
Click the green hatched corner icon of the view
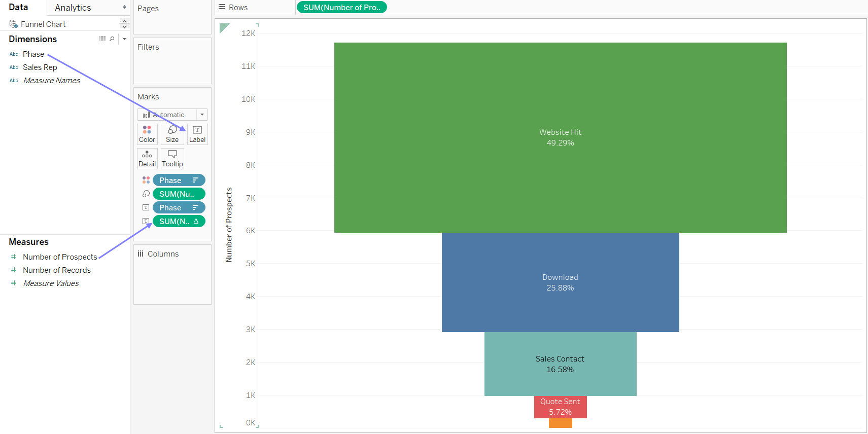tap(224, 28)
